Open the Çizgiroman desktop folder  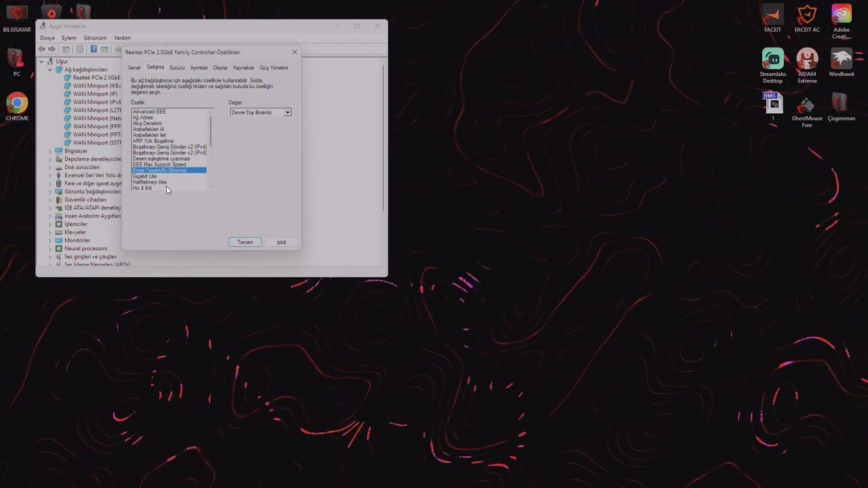tap(842, 106)
